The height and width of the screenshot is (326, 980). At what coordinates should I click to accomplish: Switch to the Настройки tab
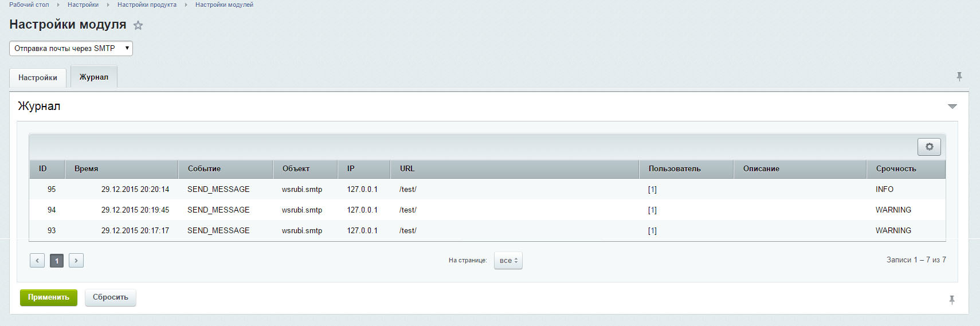click(38, 77)
